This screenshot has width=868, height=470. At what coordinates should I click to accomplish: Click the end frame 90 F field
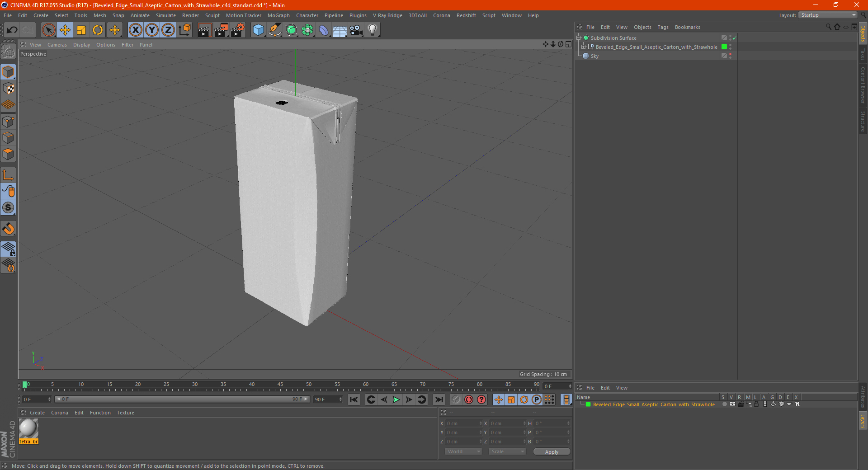pyautogui.click(x=328, y=399)
